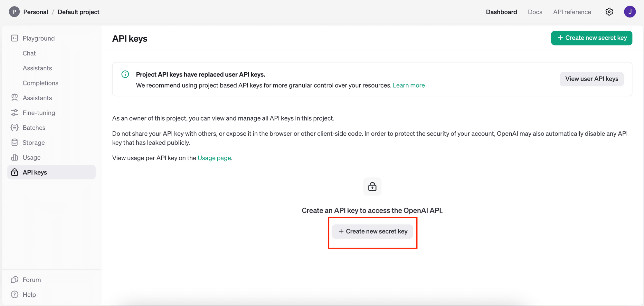Open the Storage database icon

click(x=14, y=142)
